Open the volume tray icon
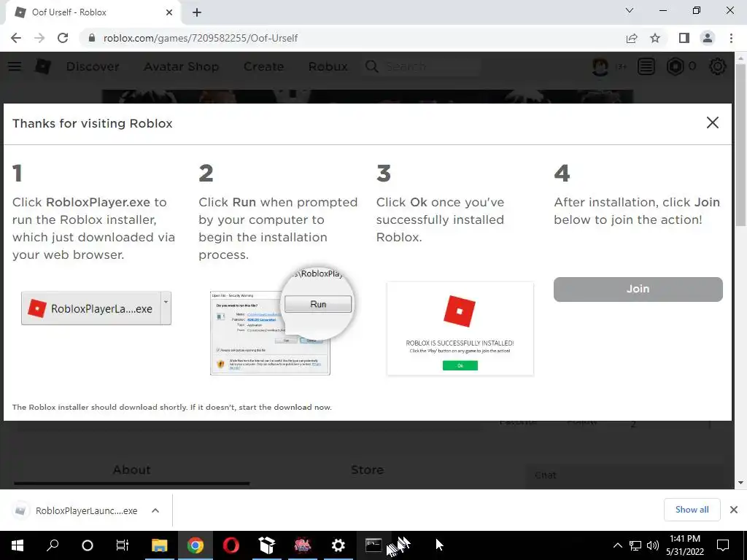This screenshot has height=560, width=747. (653, 545)
